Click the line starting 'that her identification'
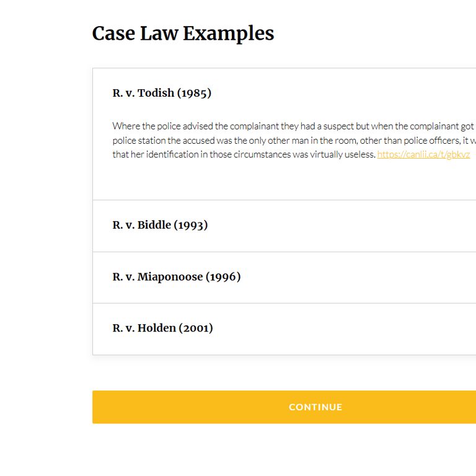Screen dimensions: 476x476 coord(242,154)
